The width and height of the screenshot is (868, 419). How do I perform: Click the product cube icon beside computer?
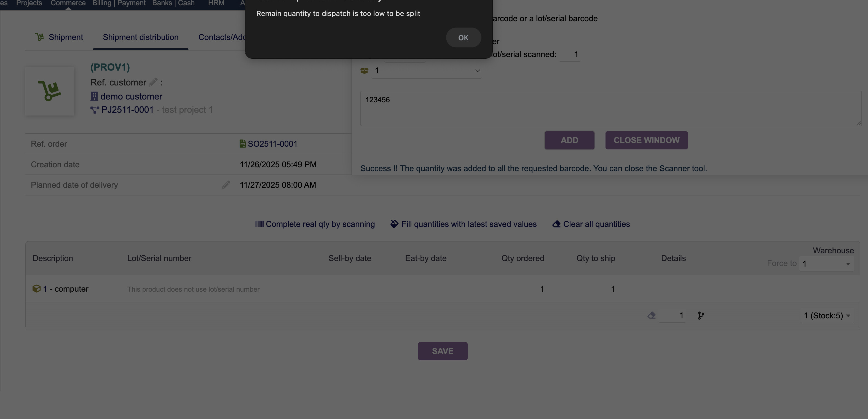pos(36,289)
